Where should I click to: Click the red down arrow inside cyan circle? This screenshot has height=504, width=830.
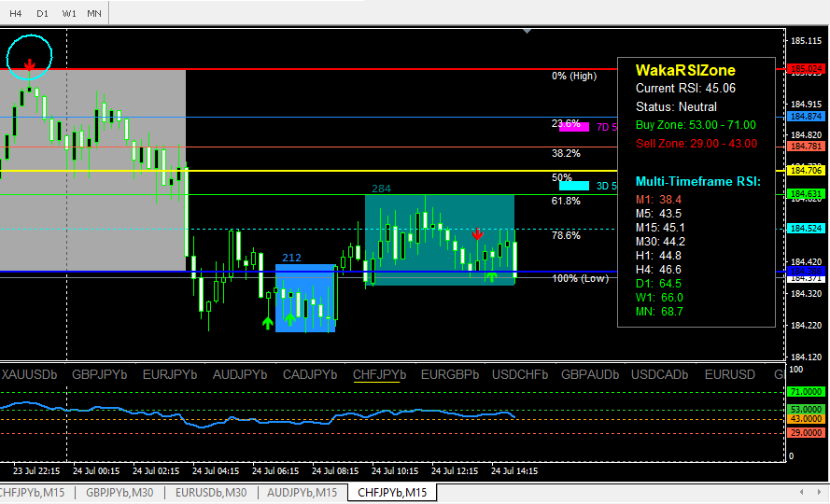coord(30,64)
